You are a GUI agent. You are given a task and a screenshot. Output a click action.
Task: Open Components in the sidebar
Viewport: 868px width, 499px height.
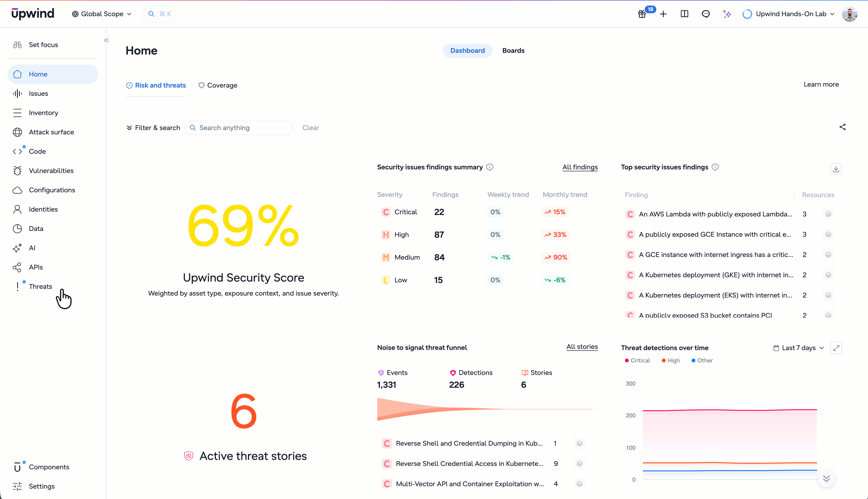[x=53, y=467]
